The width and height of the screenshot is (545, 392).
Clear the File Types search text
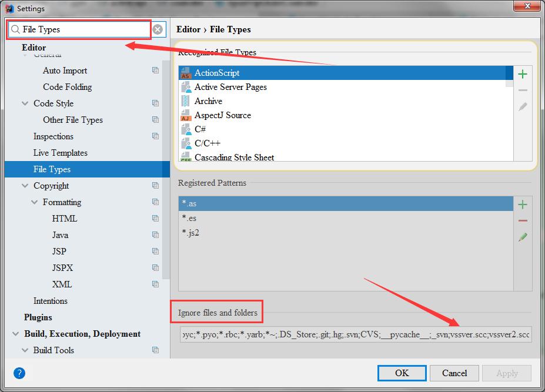158,29
